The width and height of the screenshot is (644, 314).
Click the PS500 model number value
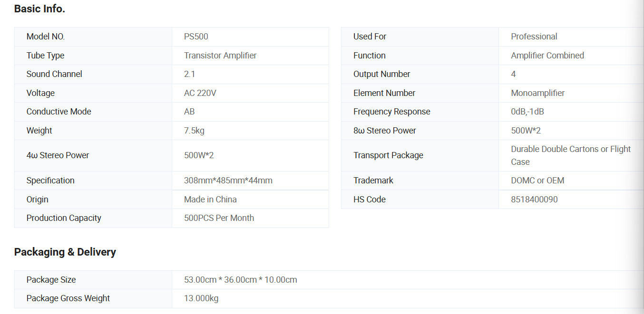coord(196,37)
